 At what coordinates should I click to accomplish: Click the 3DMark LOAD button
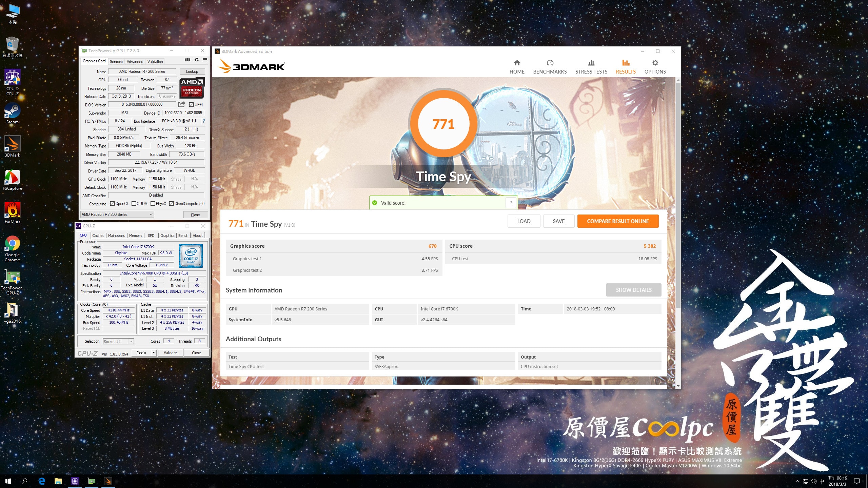coord(524,221)
